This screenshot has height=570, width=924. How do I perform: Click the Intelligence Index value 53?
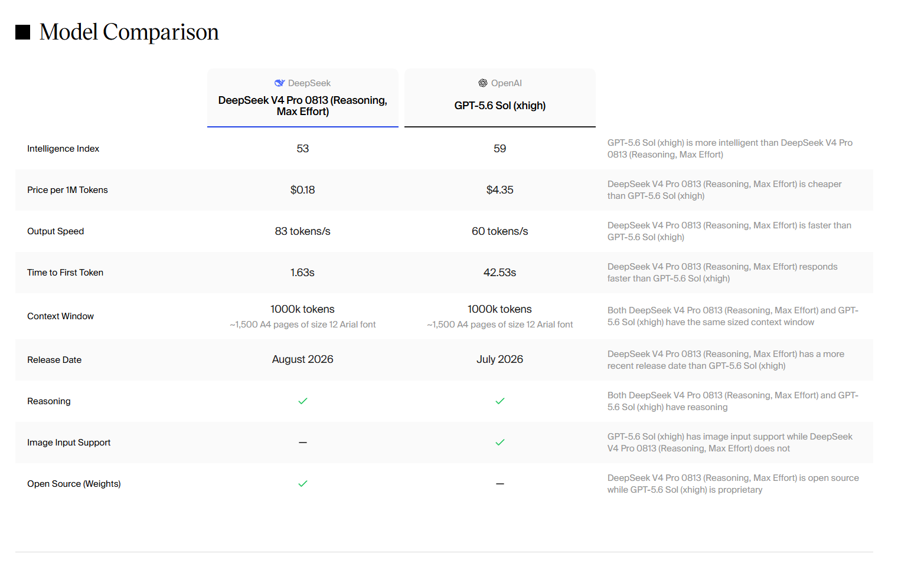[x=303, y=149]
